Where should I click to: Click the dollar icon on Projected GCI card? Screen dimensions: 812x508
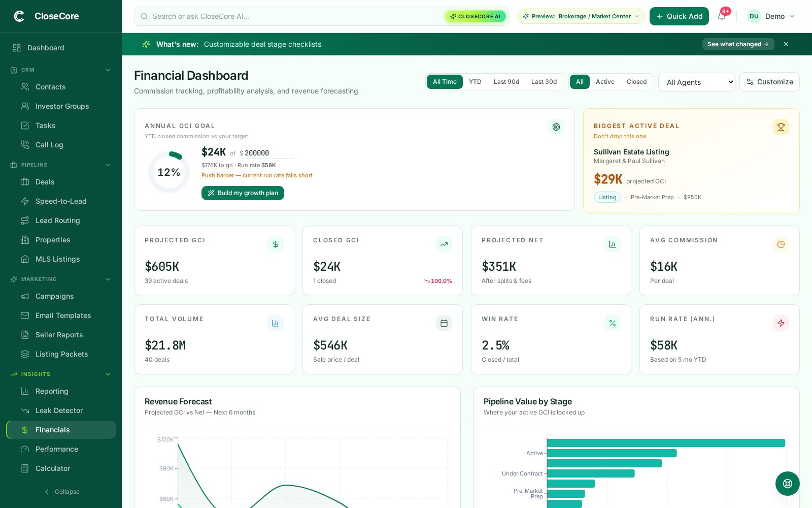pyautogui.click(x=276, y=244)
